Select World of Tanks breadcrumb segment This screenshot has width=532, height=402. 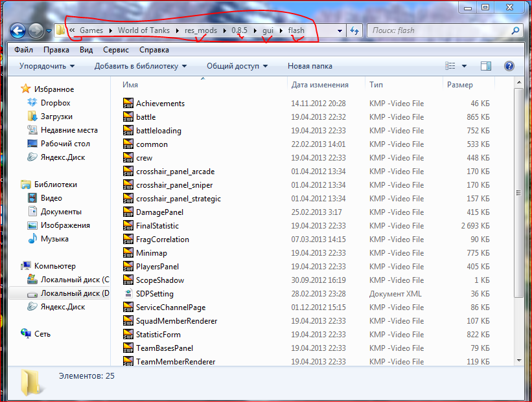(143, 30)
